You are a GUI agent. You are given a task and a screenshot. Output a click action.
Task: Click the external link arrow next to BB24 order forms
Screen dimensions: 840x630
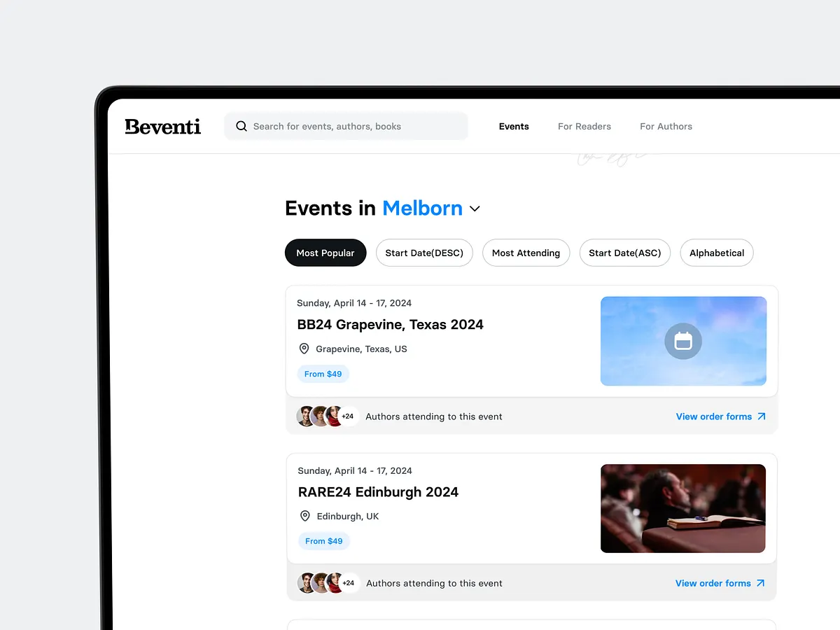point(762,416)
